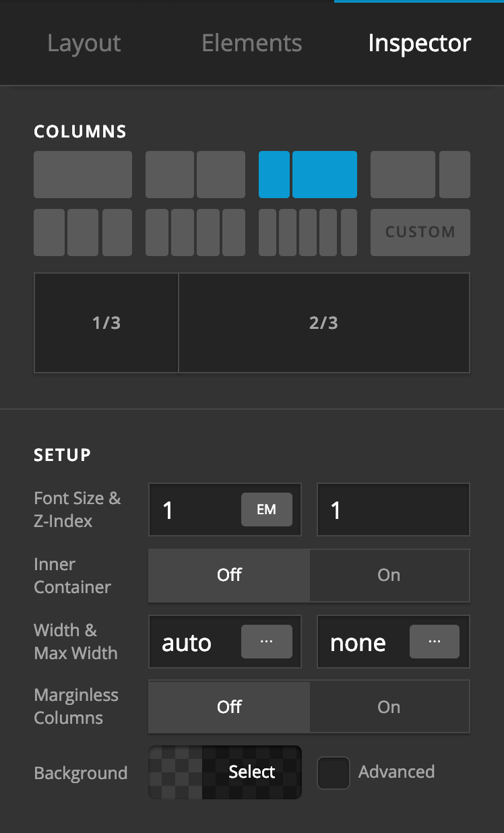The width and height of the screenshot is (504, 833).
Task: Click the Z-Index input field
Action: [393, 510]
